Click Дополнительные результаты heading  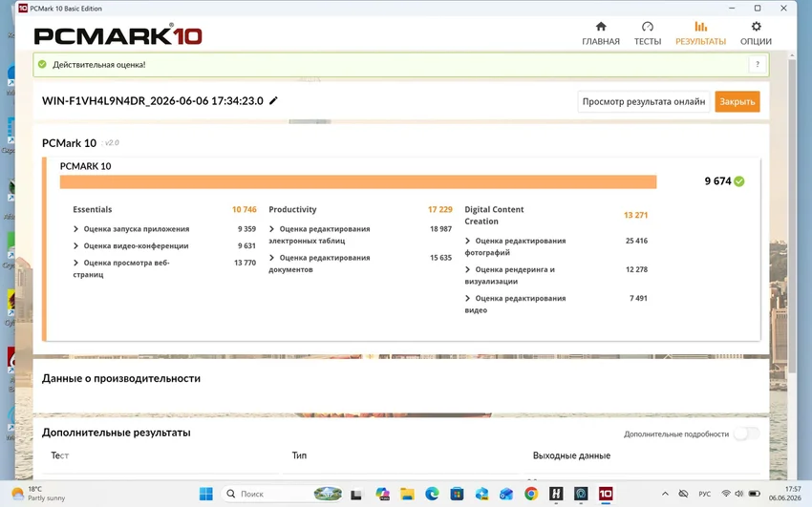point(116,433)
